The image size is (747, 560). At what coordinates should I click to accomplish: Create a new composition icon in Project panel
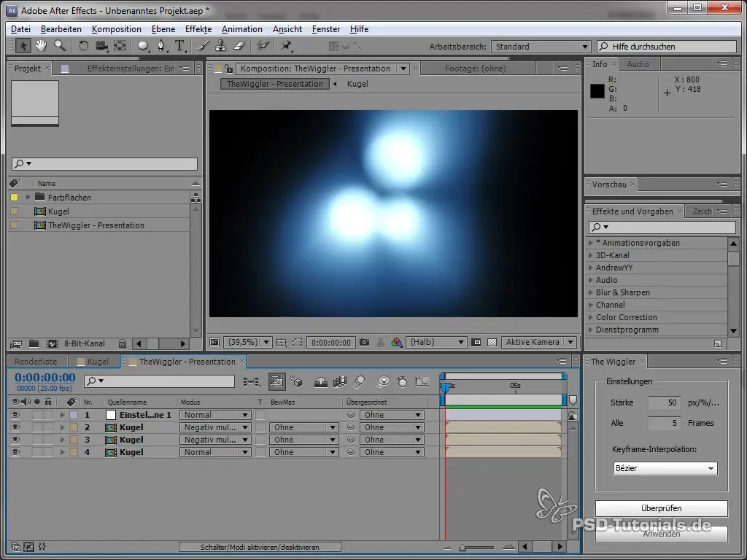(52, 343)
